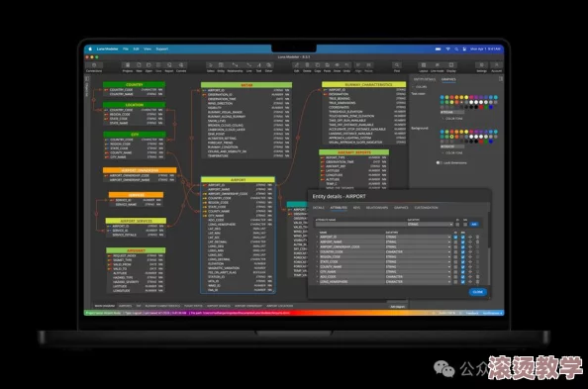Uncheck the NN checkbox for AIRPORT_NAME row
This screenshot has width=588, height=389.
pyautogui.click(x=462, y=242)
